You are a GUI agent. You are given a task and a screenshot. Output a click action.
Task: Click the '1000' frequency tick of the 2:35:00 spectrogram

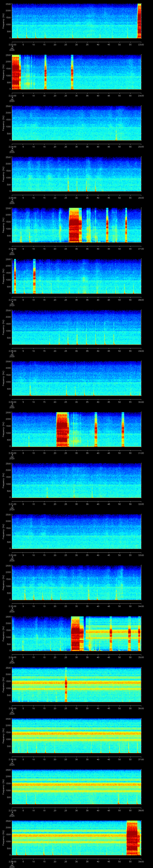click(x=8, y=688)
